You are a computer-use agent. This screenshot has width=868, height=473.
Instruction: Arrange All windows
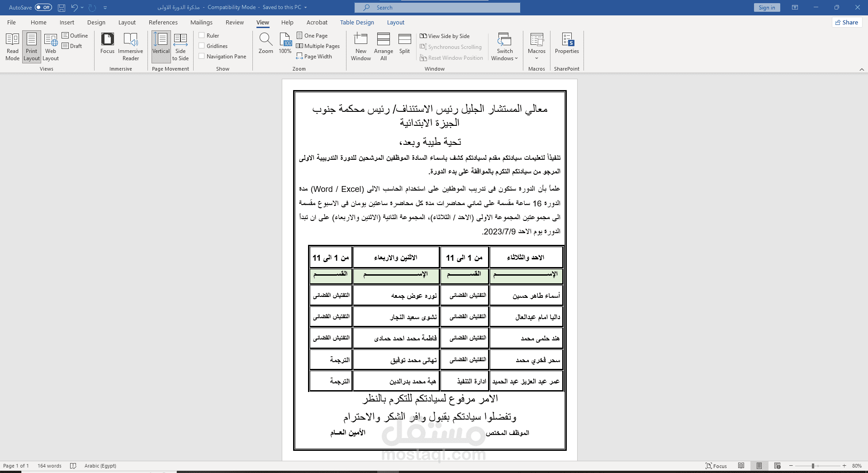coord(384,47)
